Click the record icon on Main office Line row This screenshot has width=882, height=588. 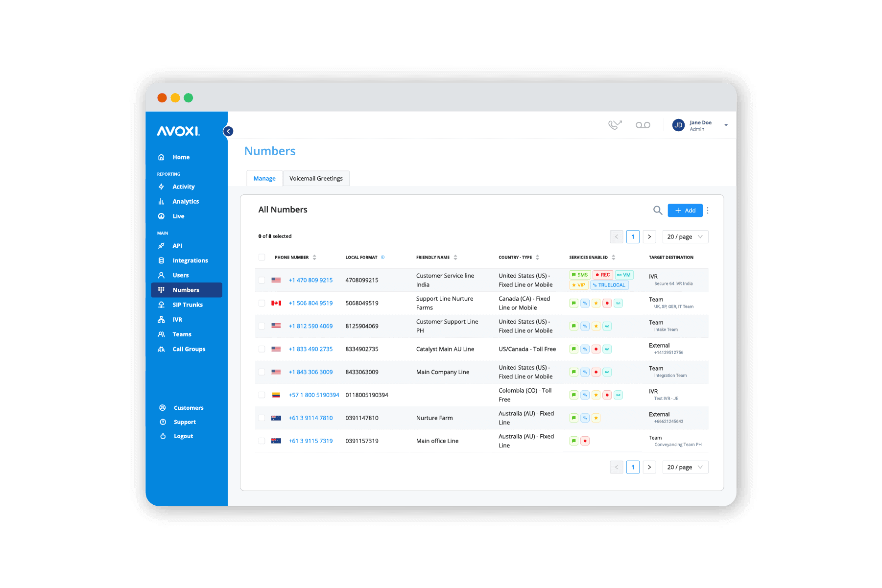point(585,441)
